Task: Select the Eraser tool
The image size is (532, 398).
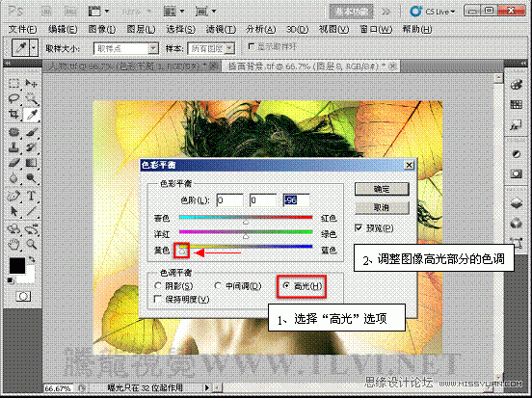Action: coord(13,163)
